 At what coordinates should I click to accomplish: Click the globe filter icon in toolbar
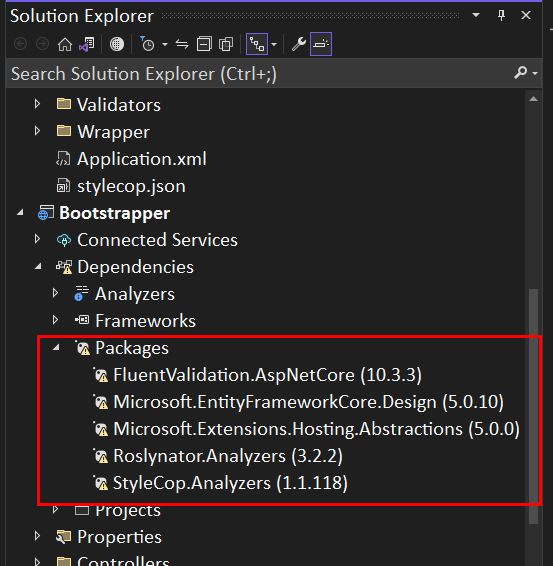(117, 44)
